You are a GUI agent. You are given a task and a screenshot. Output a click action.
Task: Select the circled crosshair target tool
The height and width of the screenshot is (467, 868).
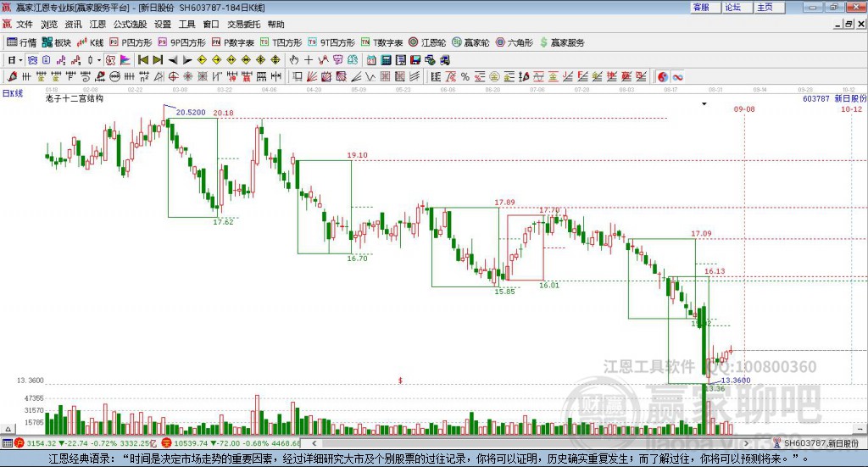click(x=173, y=76)
